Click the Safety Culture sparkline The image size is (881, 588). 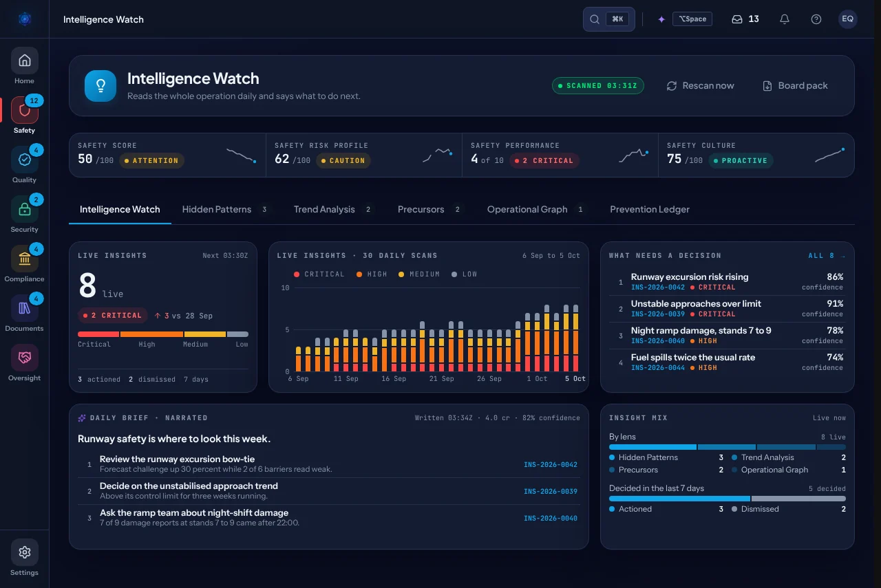pos(830,155)
